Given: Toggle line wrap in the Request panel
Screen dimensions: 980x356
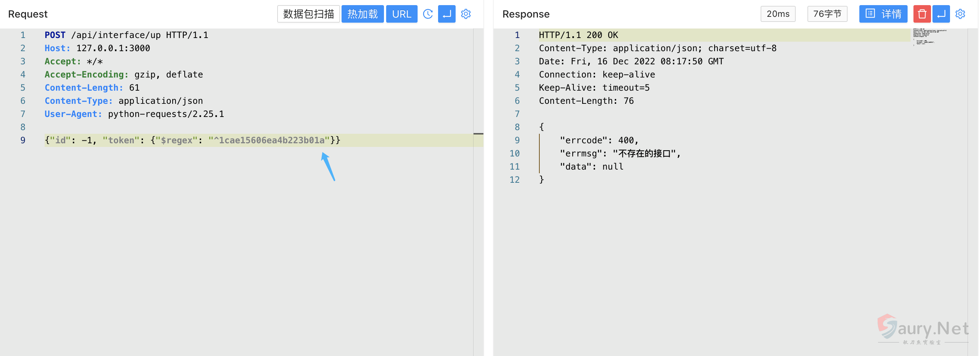Looking at the screenshot, I should click(x=446, y=14).
